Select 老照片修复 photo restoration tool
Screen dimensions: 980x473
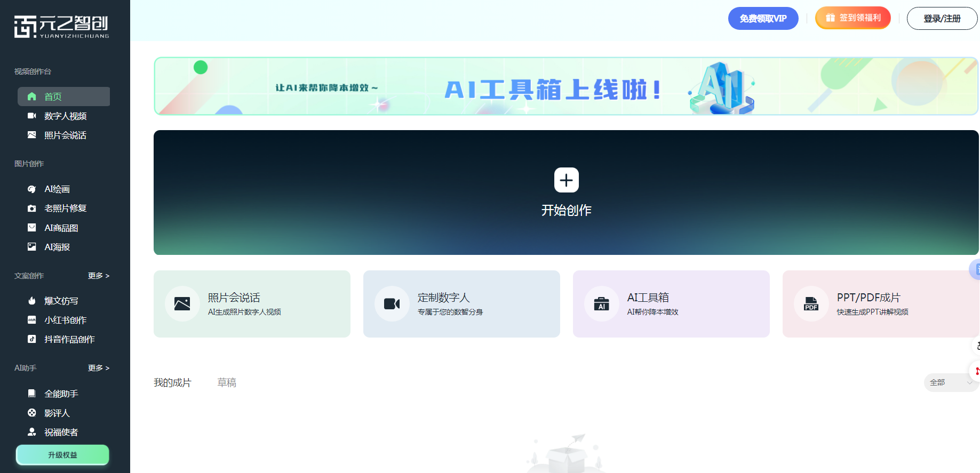pos(65,209)
